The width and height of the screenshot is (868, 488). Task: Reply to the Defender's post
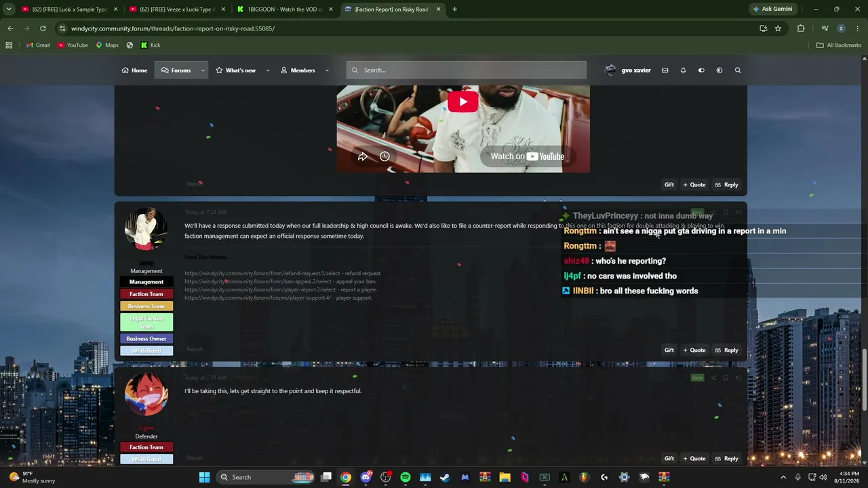pyautogui.click(x=727, y=459)
